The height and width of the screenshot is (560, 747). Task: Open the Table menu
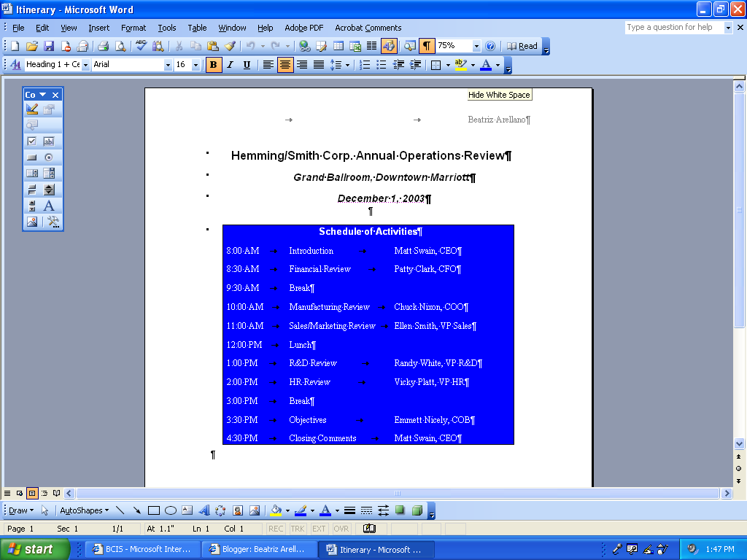click(x=197, y=28)
